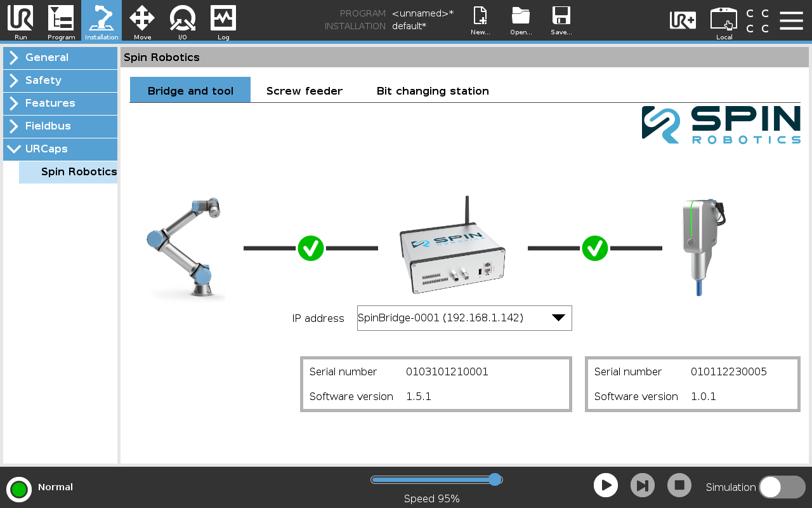Viewport: 812px width, 508px height.
Task: Expand the Fieldbus section
Action: coord(60,126)
